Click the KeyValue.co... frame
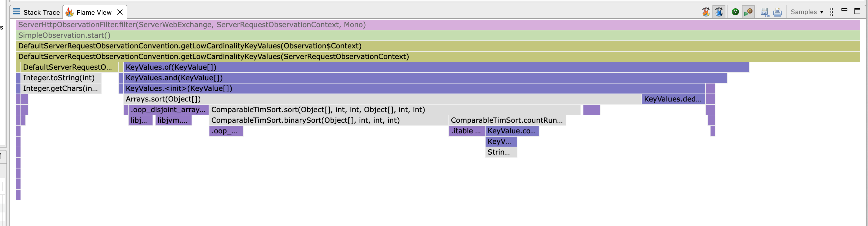 (x=512, y=131)
